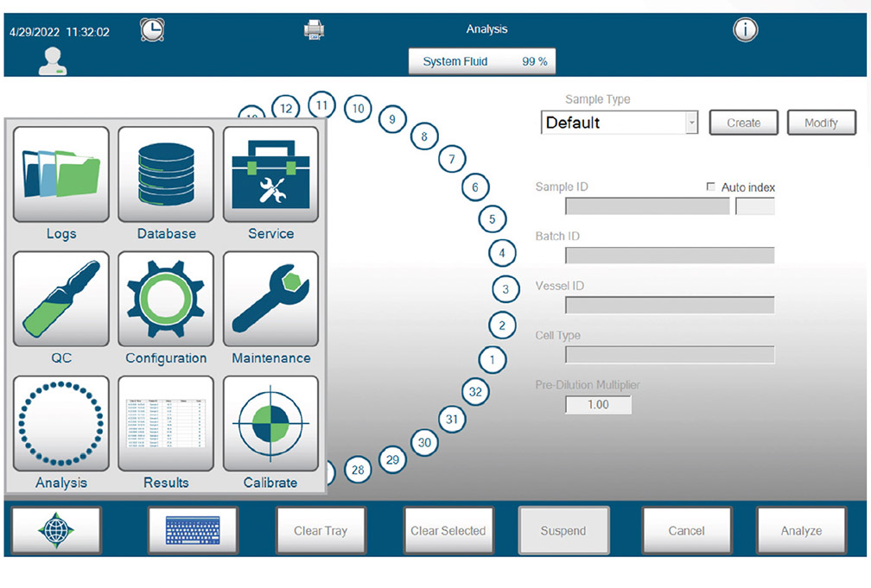
Task: Open the Calibrate target icon
Action: point(270,424)
